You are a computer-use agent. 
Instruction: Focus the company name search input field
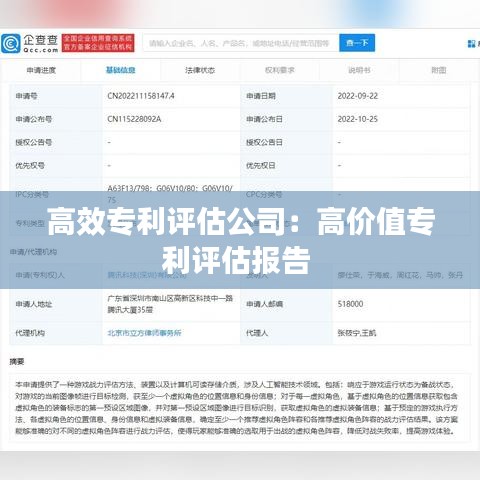click(241, 43)
